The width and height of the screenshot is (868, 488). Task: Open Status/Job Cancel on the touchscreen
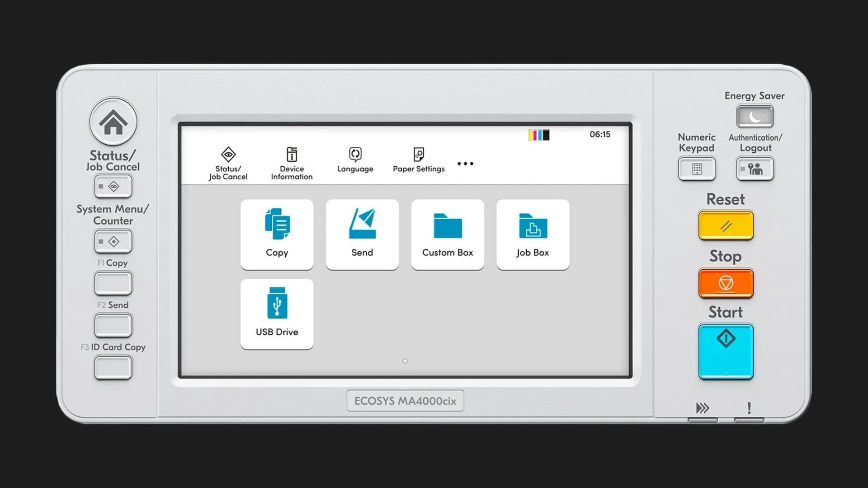point(228,164)
